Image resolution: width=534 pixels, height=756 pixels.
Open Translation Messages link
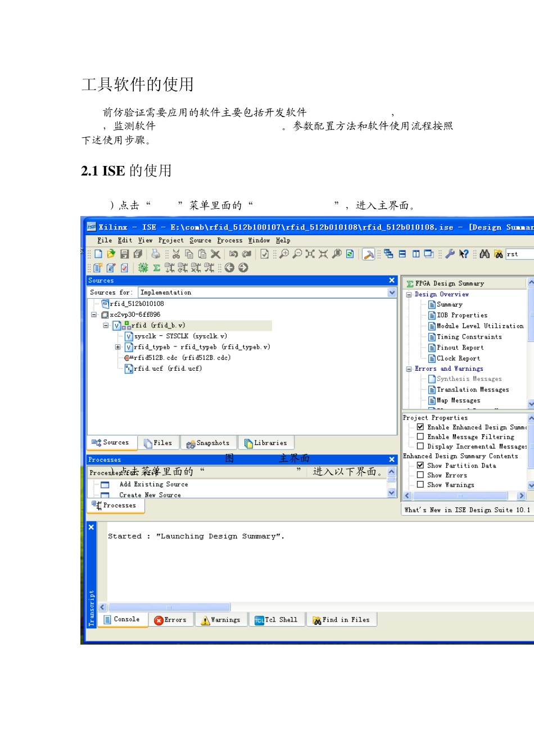pyautogui.click(x=473, y=390)
